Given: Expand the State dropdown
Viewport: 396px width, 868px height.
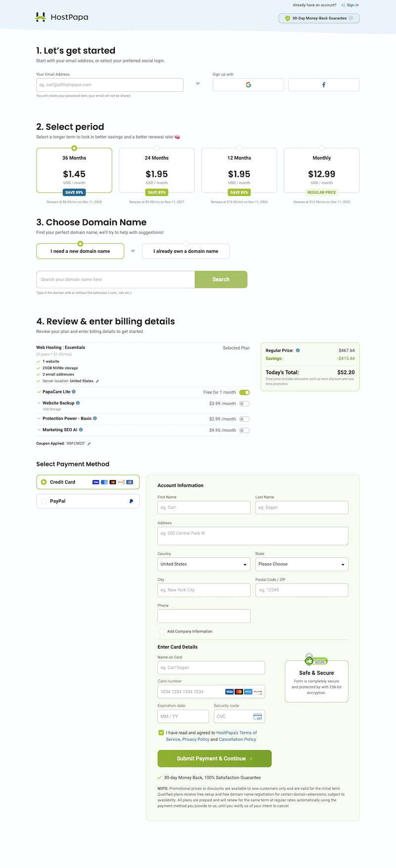Looking at the screenshot, I should 301,564.
